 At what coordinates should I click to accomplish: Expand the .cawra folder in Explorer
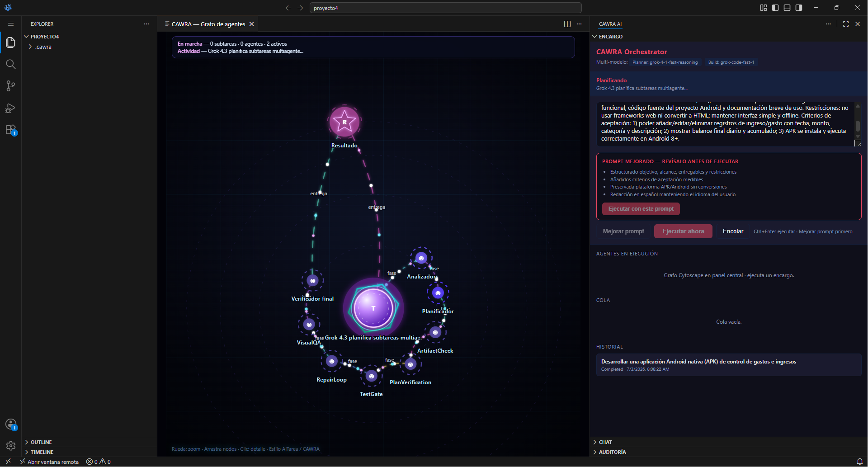point(43,47)
